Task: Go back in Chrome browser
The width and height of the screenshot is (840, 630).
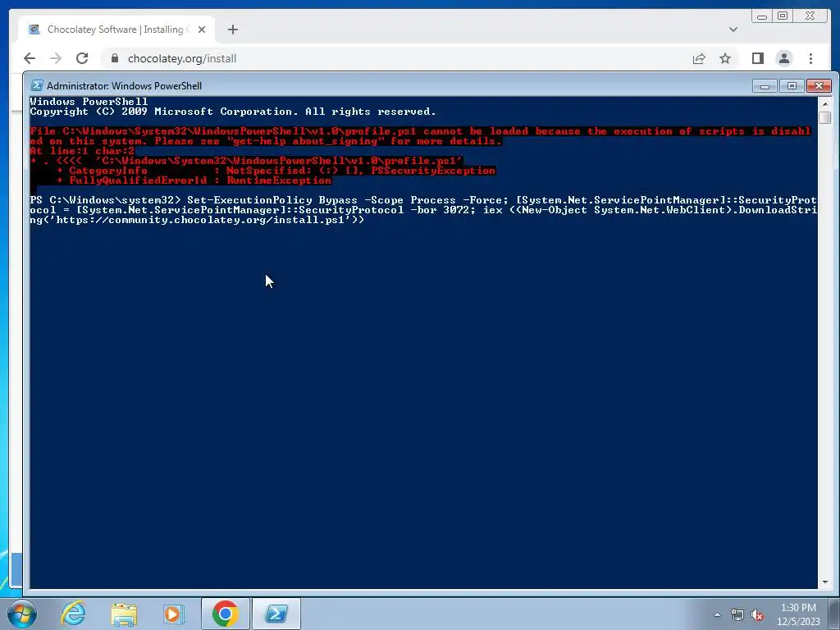Action: tap(30, 58)
